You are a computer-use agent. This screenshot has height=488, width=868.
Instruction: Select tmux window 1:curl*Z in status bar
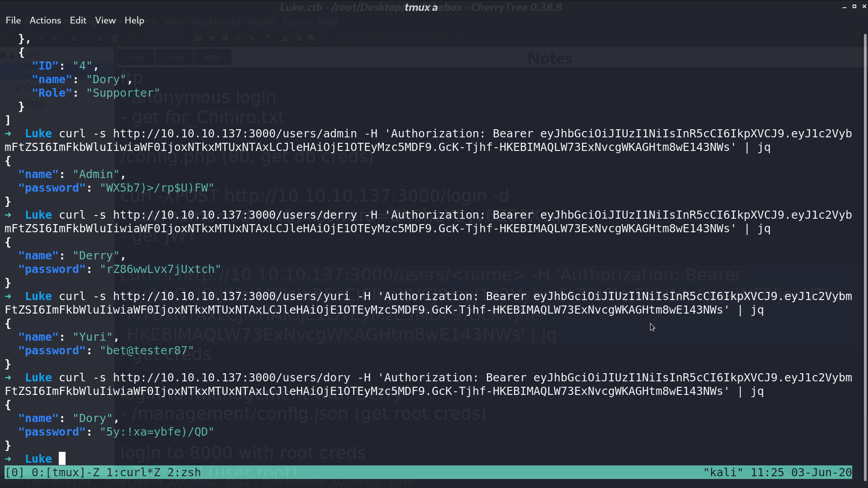click(x=133, y=473)
